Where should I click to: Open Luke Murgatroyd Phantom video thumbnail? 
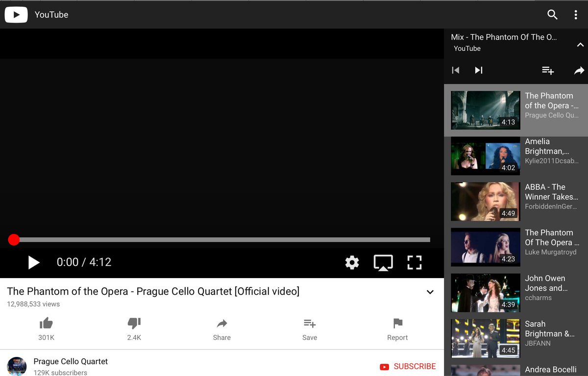pos(486,247)
